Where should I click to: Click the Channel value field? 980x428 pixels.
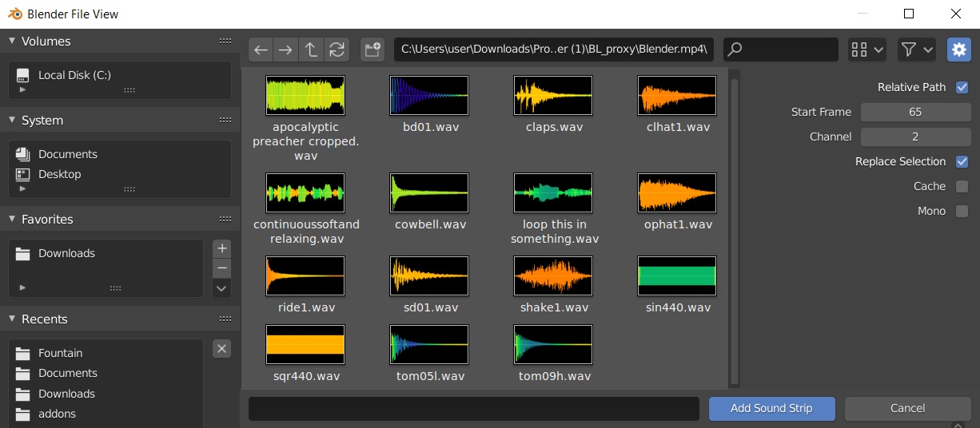tap(915, 137)
